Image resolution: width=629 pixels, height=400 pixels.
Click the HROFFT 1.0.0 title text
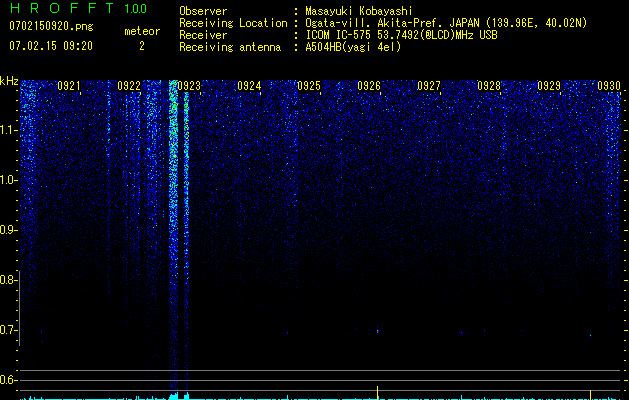[79, 8]
